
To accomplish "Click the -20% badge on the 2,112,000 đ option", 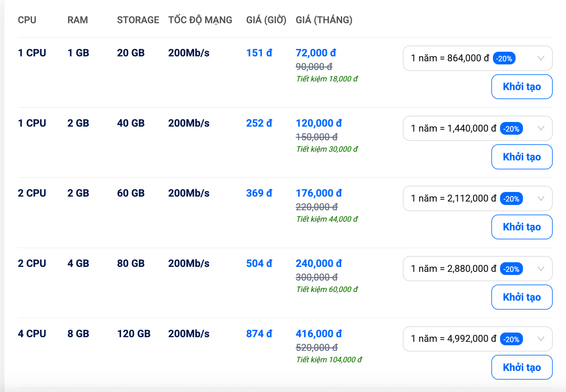I will tap(512, 198).
